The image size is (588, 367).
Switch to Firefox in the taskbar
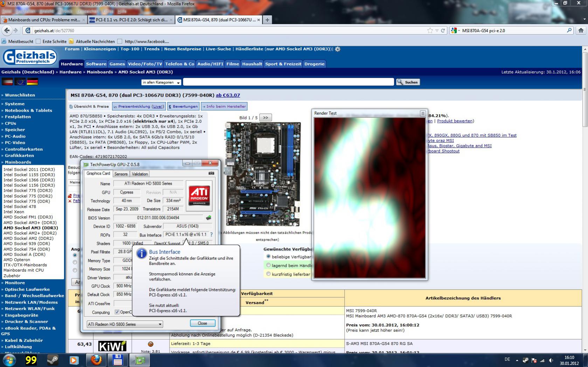pos(96,360)
